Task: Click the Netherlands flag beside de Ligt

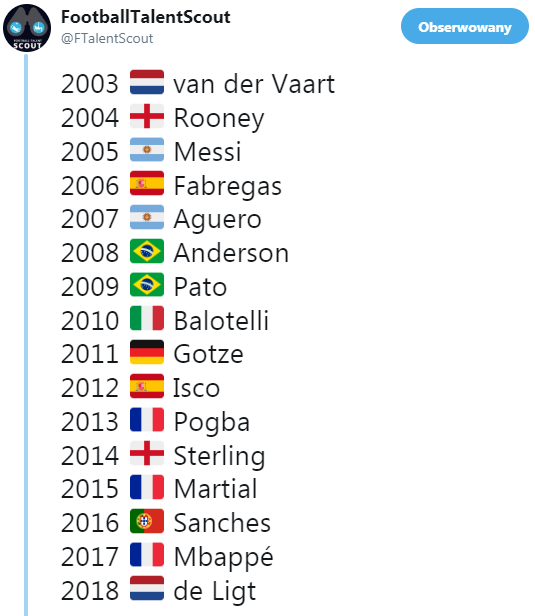Action: point(147,588)
